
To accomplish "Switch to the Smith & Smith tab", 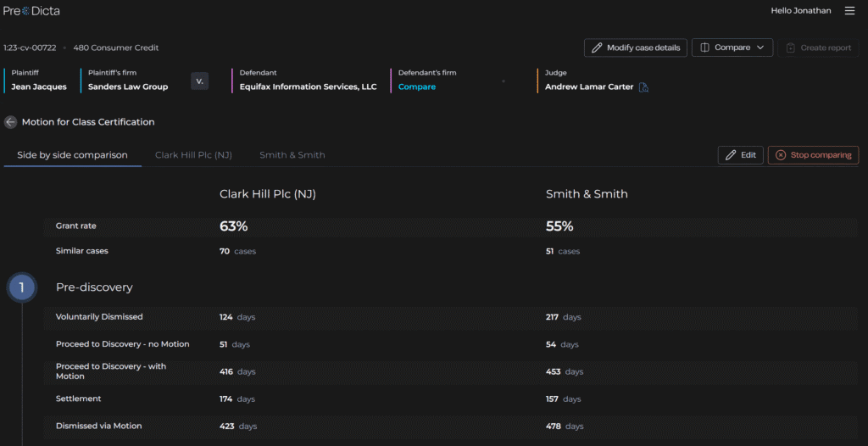I will (292, 155).
